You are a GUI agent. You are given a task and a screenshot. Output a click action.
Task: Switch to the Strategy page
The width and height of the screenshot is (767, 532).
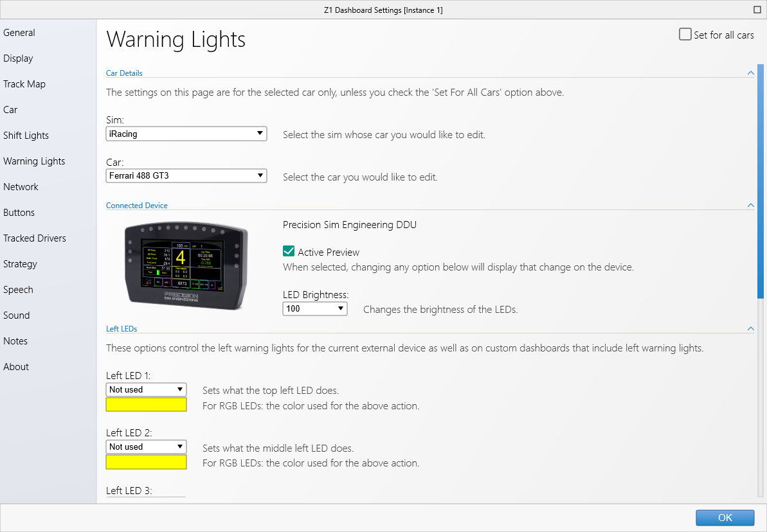[20, 264]
